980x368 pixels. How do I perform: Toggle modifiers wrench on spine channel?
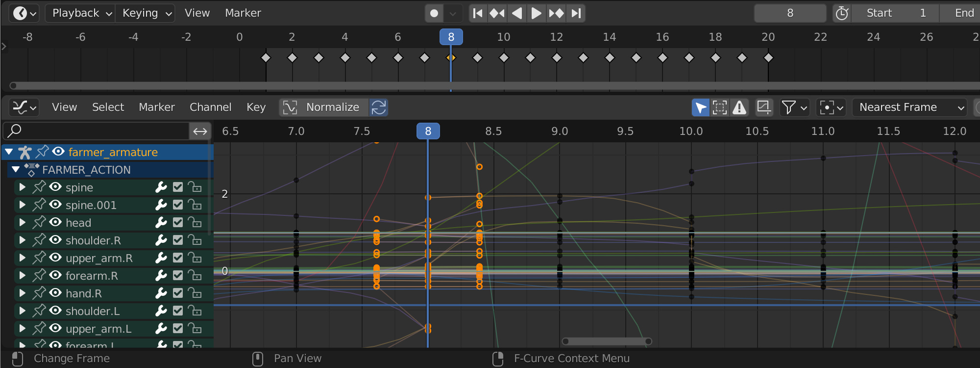tap(161, 187)
